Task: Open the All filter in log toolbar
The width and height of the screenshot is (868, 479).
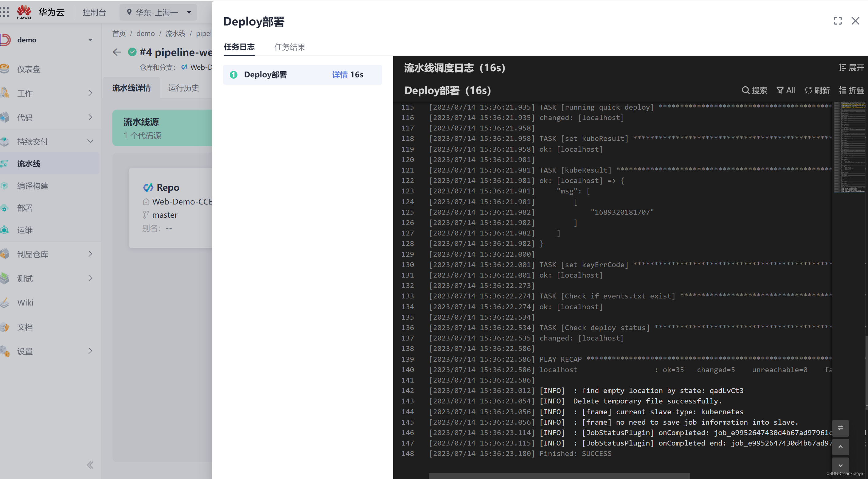Action: click(786, 90)
